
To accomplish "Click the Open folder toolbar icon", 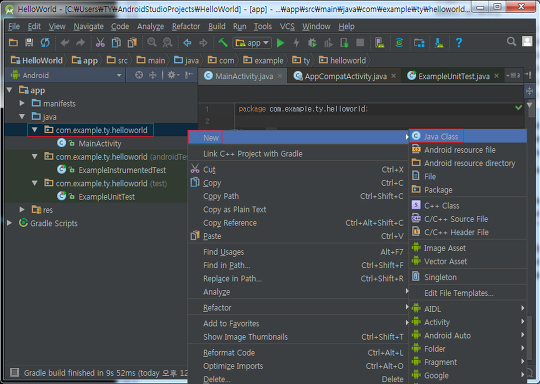I will tap(13, 43).
